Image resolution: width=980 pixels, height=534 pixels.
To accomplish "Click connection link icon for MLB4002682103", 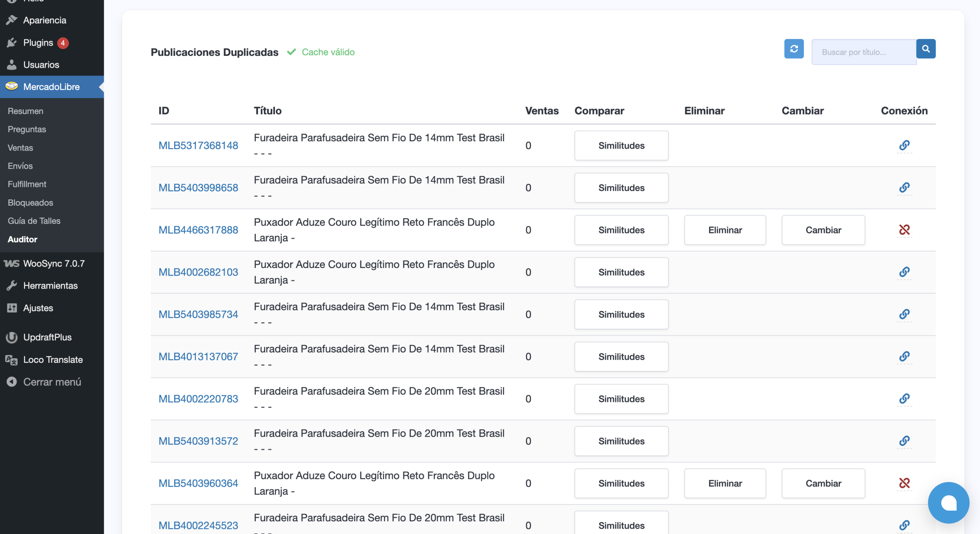I will coord(904,272).
